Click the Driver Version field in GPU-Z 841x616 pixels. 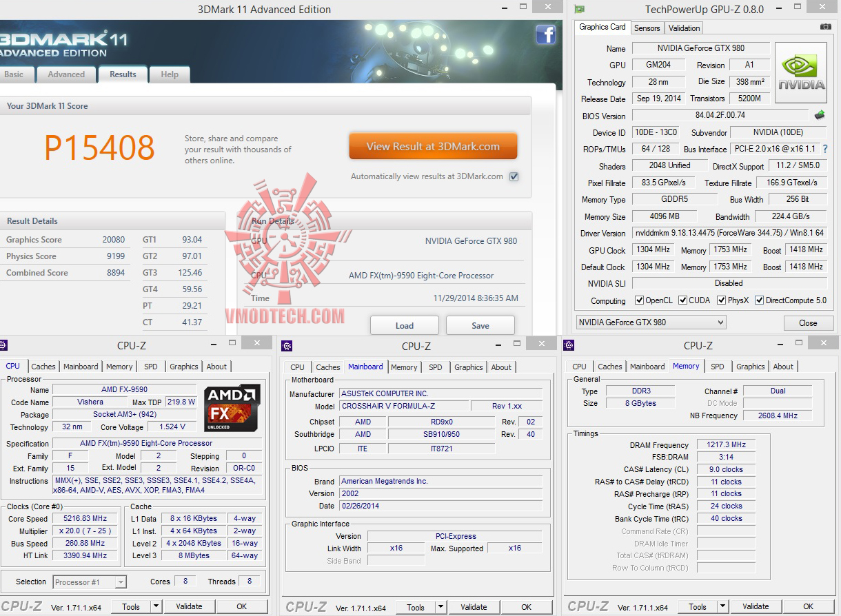(x=729, y=233)
